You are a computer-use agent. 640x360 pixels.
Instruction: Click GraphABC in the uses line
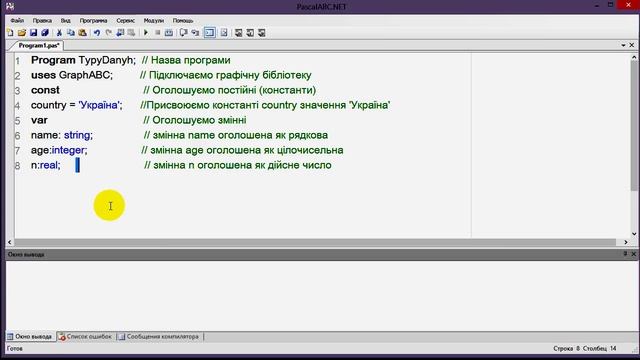pyautogui.click(x=86, y=75)
